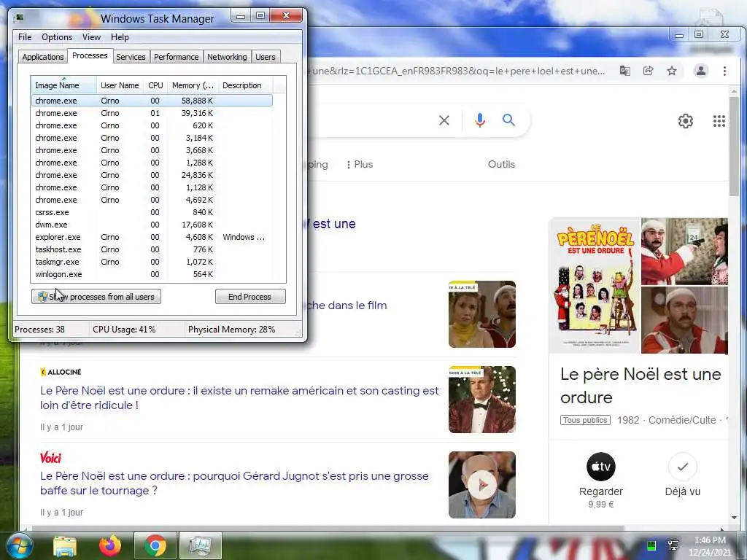This screenshot has height=560, width=747.
Task: Open Google settings gear icon
Action: 686,121
